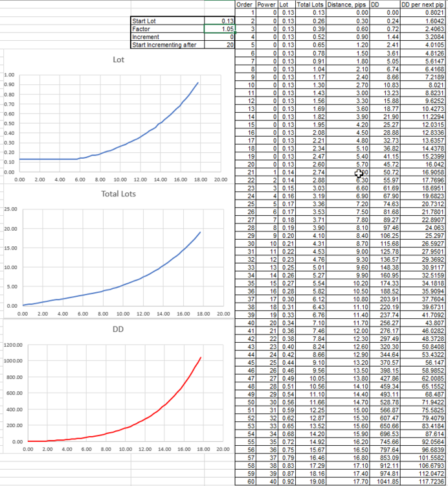Select the Total Lots cell showing 1.30

pyautogui.click(x=311, y=85)
